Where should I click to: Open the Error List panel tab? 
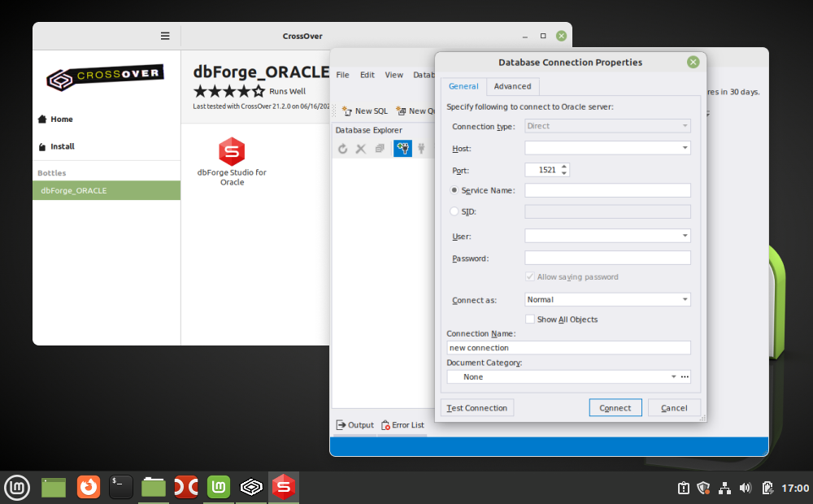(x=403, y=425)
